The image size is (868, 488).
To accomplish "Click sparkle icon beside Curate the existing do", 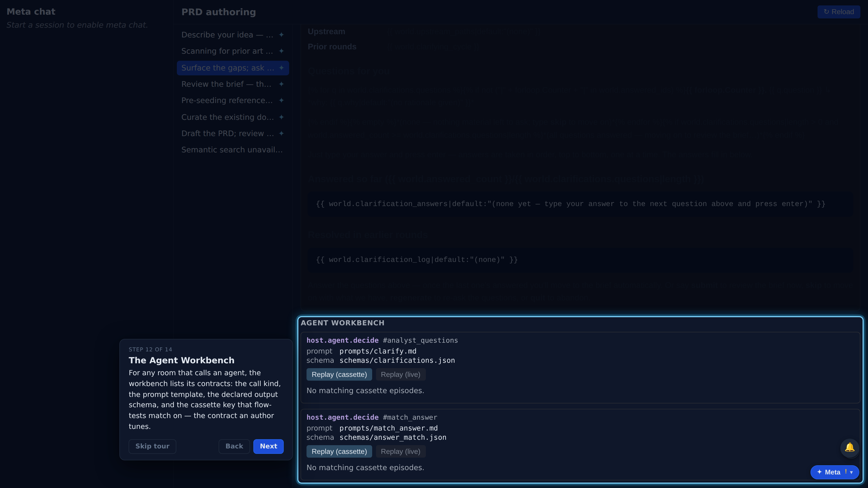I will tap(281, 117).
